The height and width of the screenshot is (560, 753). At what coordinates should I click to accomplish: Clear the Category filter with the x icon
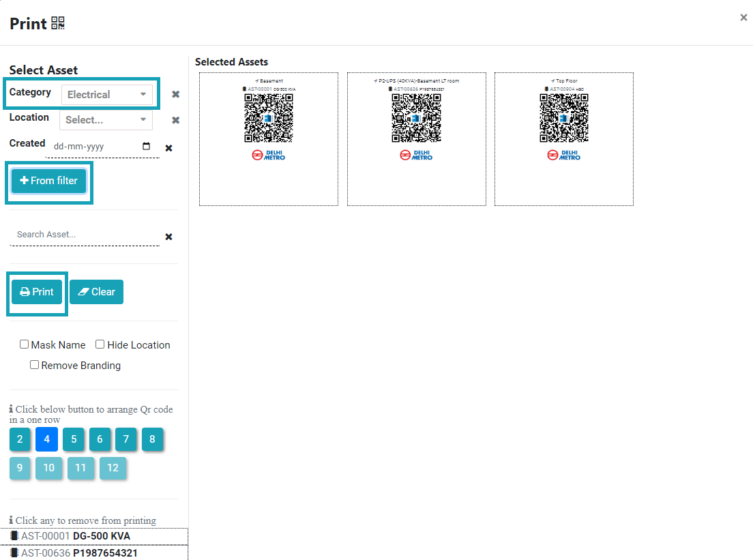click(x=175, y=95)
